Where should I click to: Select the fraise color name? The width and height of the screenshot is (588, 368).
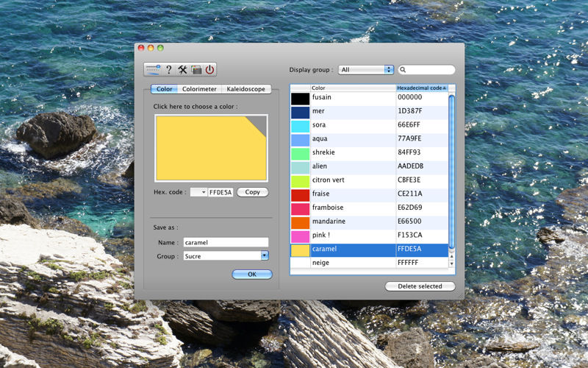pyautogui.click(x=320, y=194)
